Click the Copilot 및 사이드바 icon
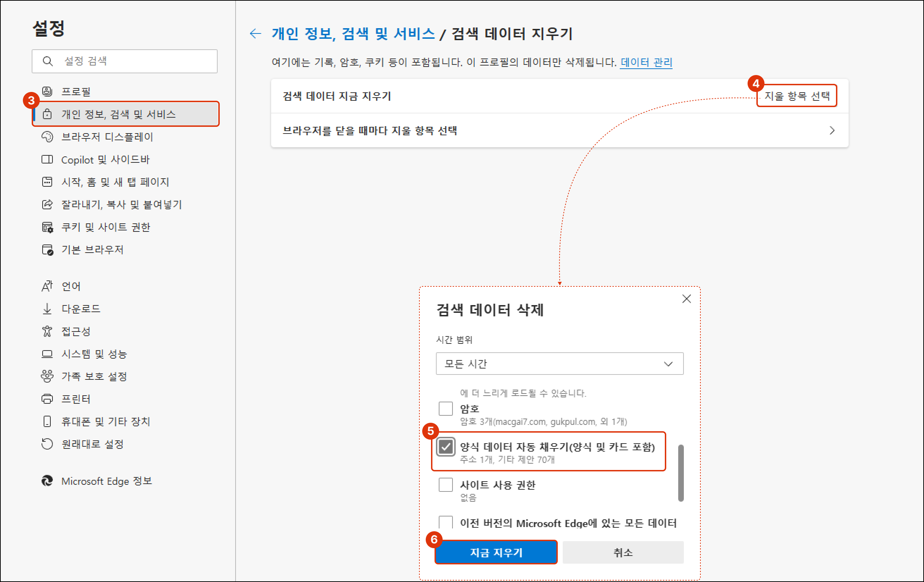 47,160
